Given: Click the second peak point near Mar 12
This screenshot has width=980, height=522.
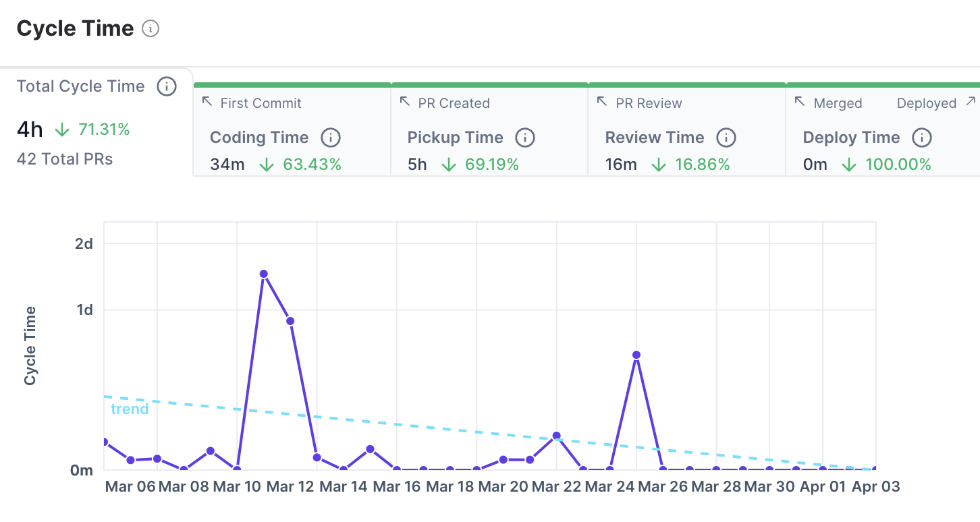Looking at the screenshot, I should click(290, 321).
